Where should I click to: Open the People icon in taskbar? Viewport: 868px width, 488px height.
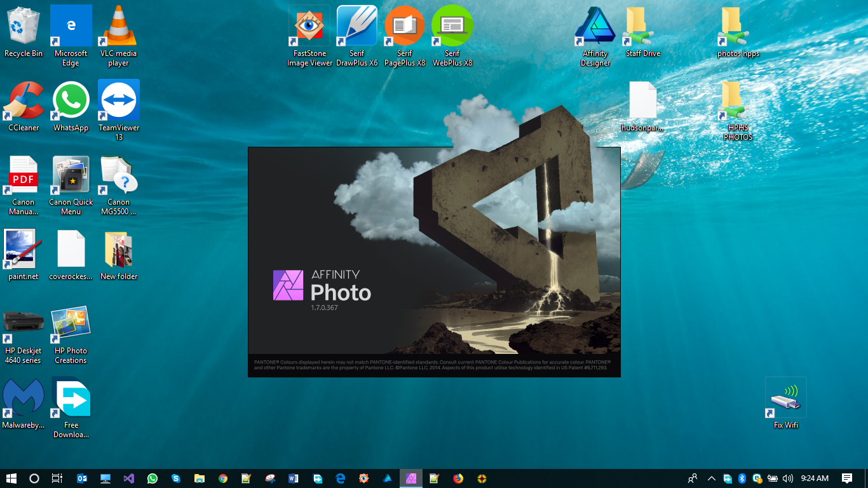pos(693,478)
